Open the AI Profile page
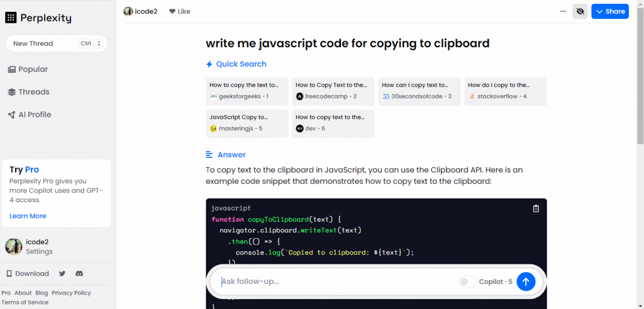The width and height of the screenshot is (644, 309). [x=29, y=114]
